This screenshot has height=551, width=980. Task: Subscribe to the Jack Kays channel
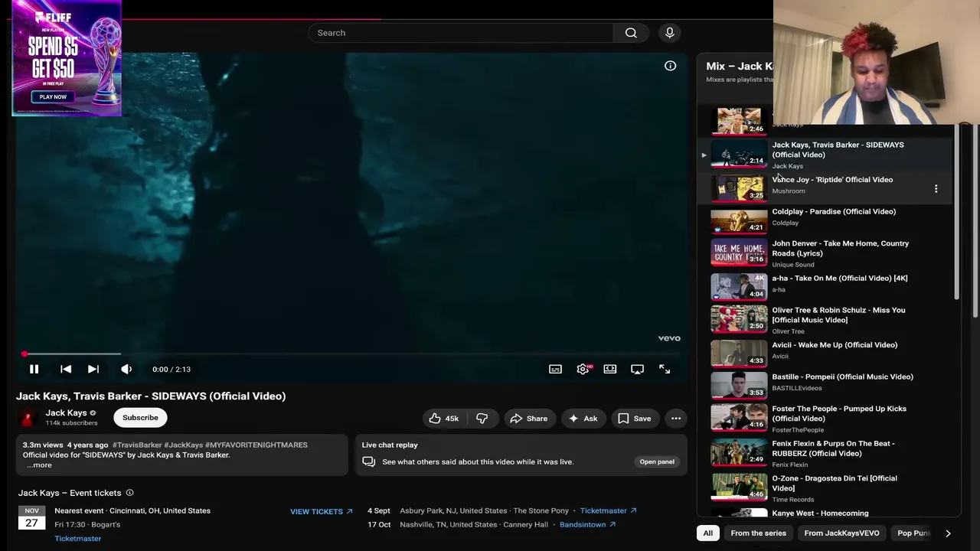point(140,417)
